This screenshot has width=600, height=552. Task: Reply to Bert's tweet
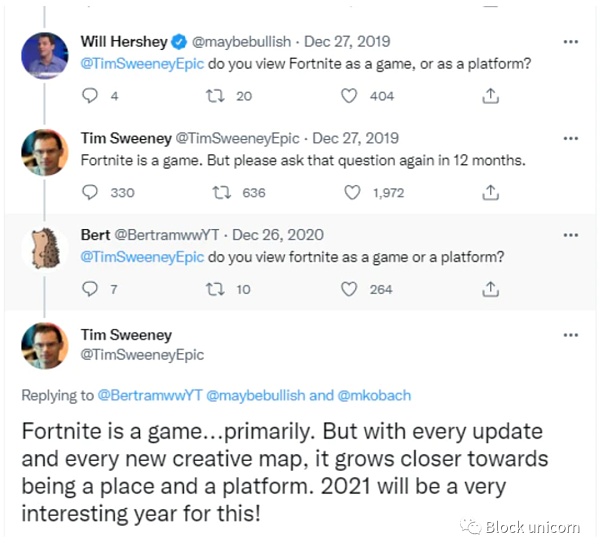(x=88, y=289)
